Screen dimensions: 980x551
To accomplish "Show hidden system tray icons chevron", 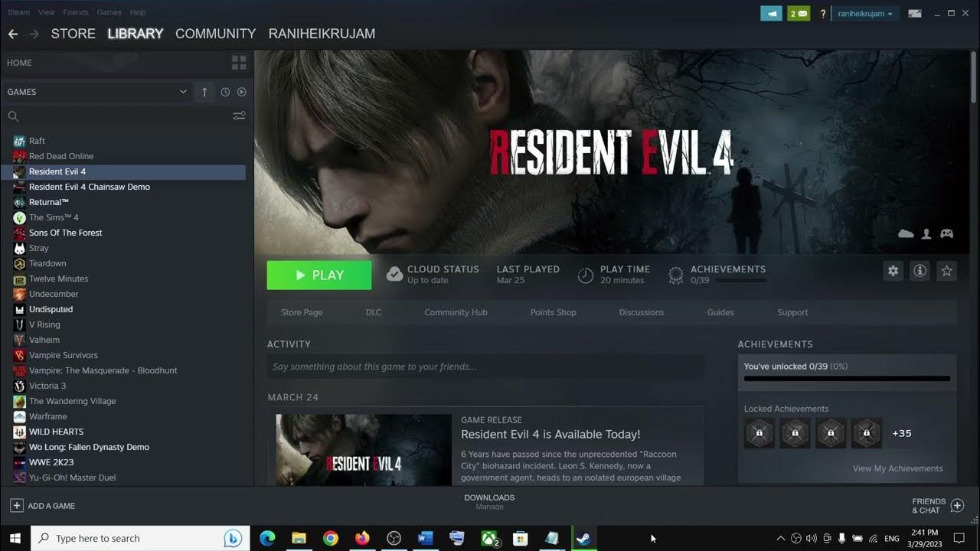I will (780, 538).
